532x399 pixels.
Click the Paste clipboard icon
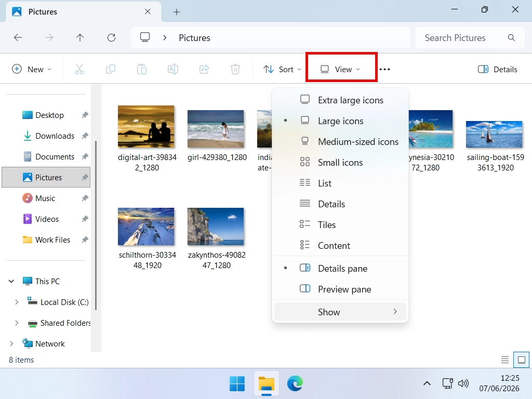point(142,69)
